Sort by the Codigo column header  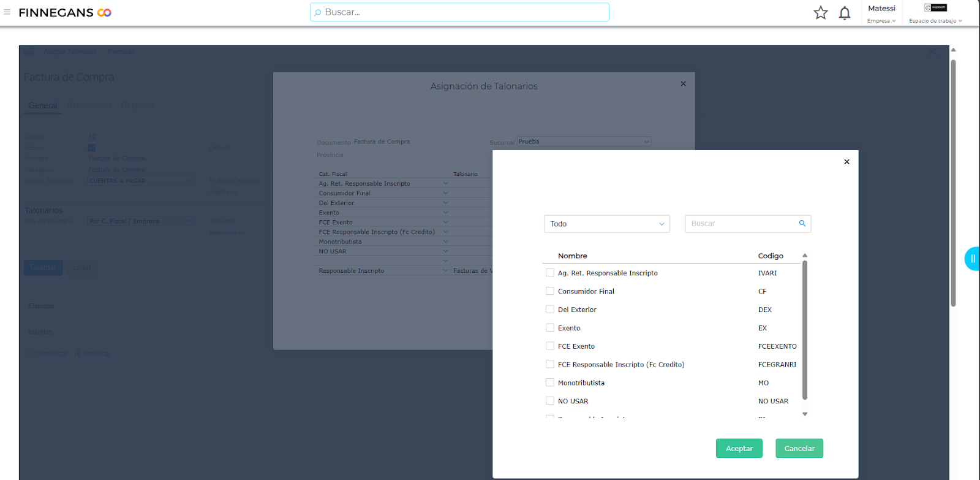pyautogui.click(x=771, y=256)
